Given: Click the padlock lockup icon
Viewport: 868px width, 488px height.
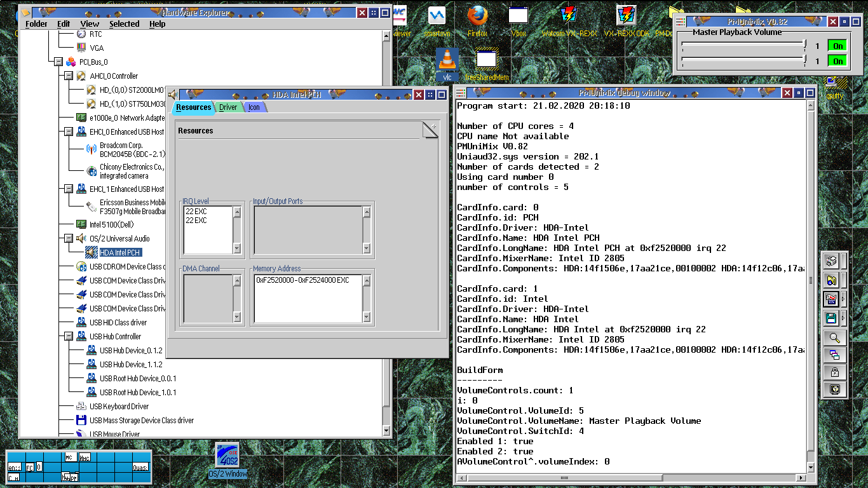Looking at the screenshot, I should coord(835,372).
